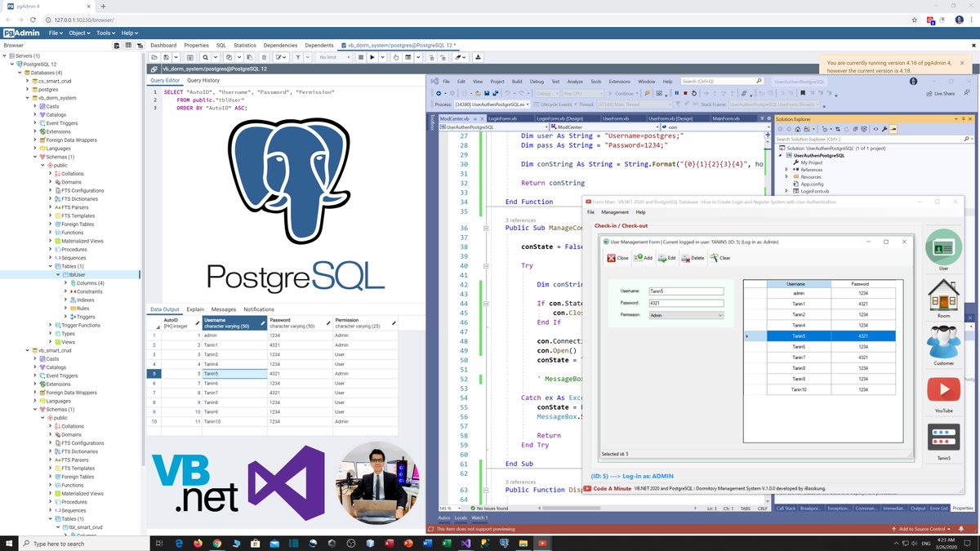Viewport: 980px width, 551px height.
Task: Open the Debug menu in Visual Studio
Action: tap(537, 82)
